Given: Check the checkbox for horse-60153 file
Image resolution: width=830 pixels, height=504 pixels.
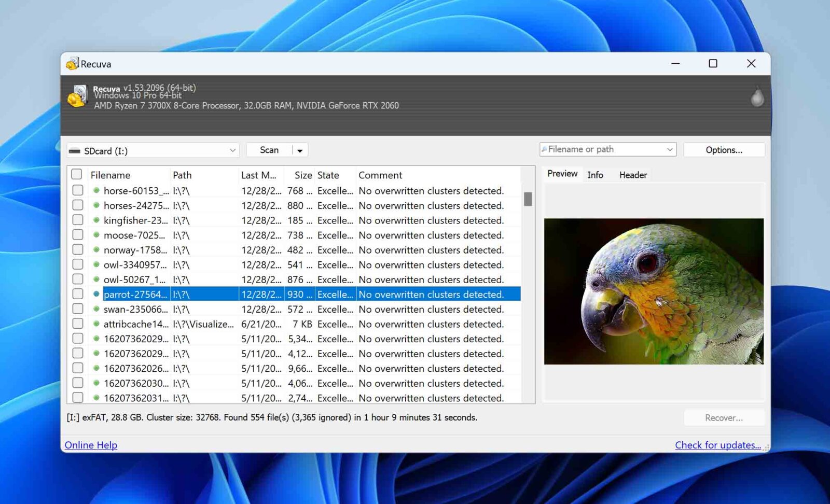Looking at the screenshot, I should coord(77,190).
